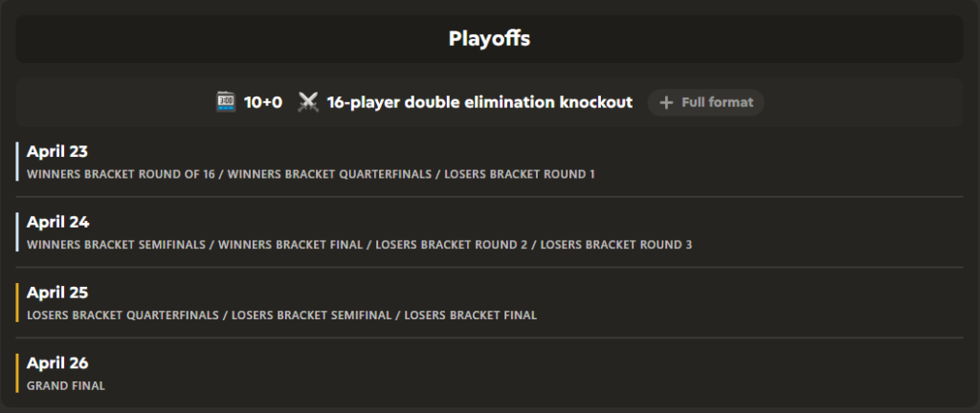Open the April 25 schedule entry

coord(58,293)
